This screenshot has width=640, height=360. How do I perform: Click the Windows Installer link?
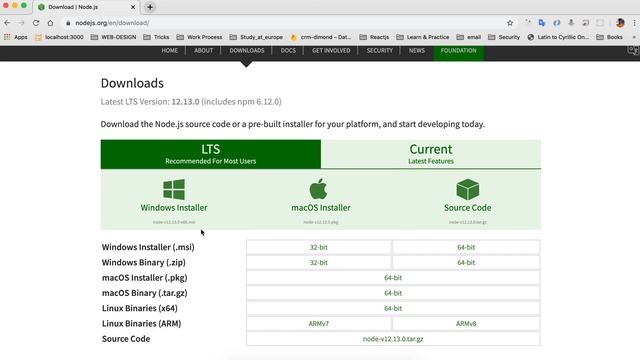point(174,207)
